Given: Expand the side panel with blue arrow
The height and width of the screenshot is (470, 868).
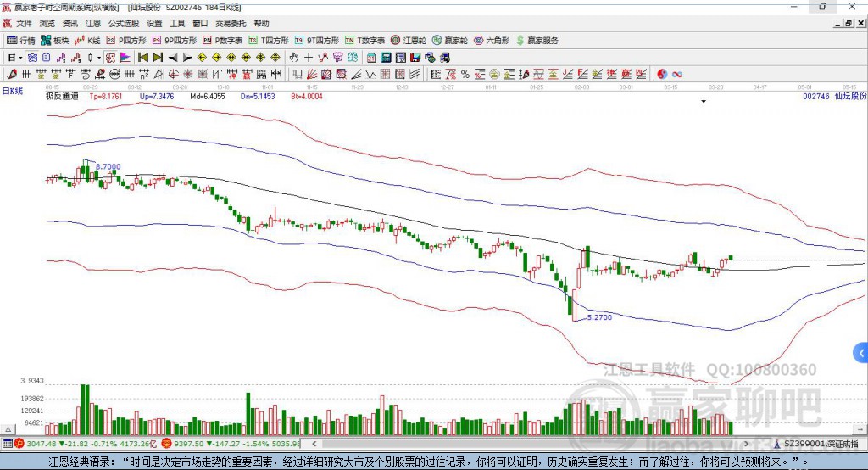Looking at the screenshot, I should tap(861, 353).
